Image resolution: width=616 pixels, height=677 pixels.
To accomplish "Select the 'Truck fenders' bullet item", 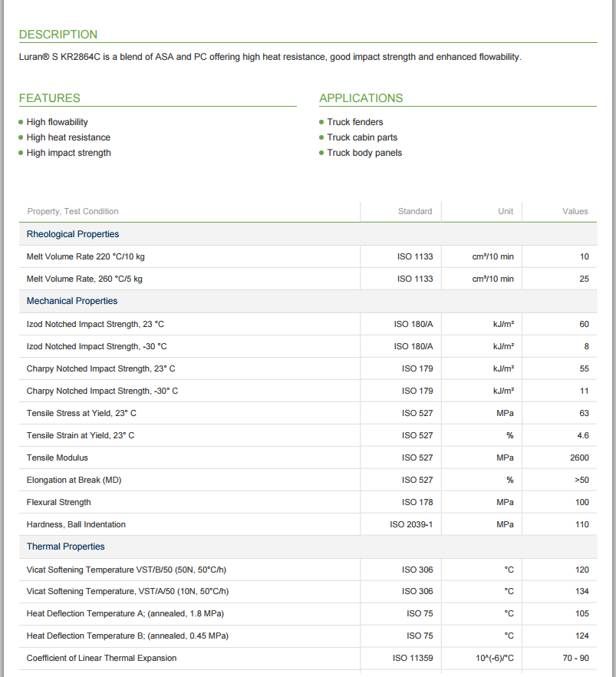I will pos(354,122).
